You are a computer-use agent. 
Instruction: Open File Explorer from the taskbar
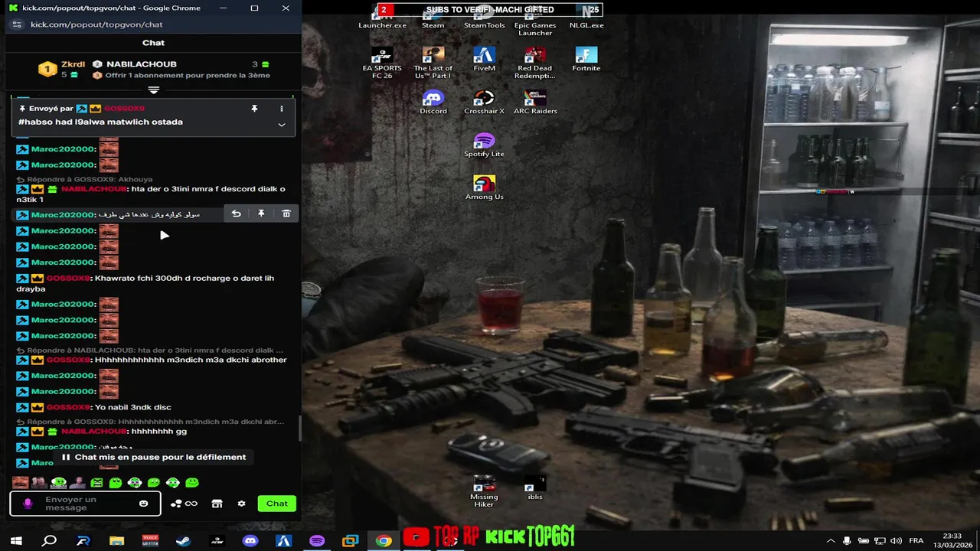[x=116, y=541]
